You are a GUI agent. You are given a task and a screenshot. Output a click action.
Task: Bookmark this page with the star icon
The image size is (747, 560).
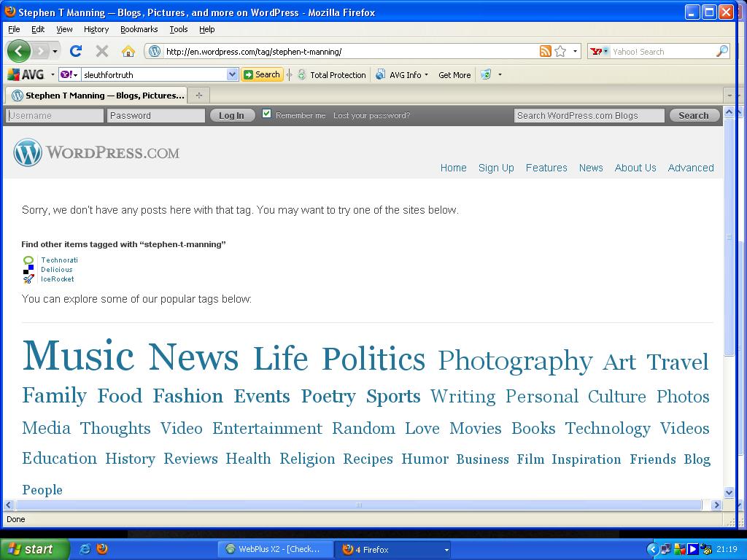561,52
